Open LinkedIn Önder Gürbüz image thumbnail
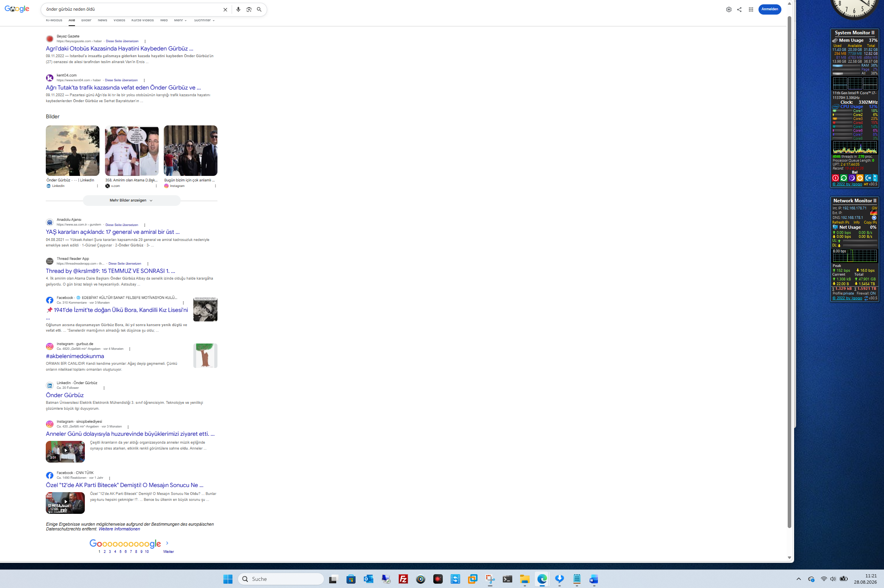This screenshot has width=884, height=588. pos(73,151)
